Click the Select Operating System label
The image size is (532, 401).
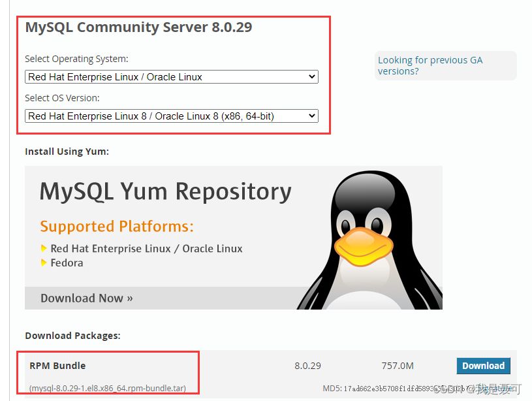click(x=76, y=59)
